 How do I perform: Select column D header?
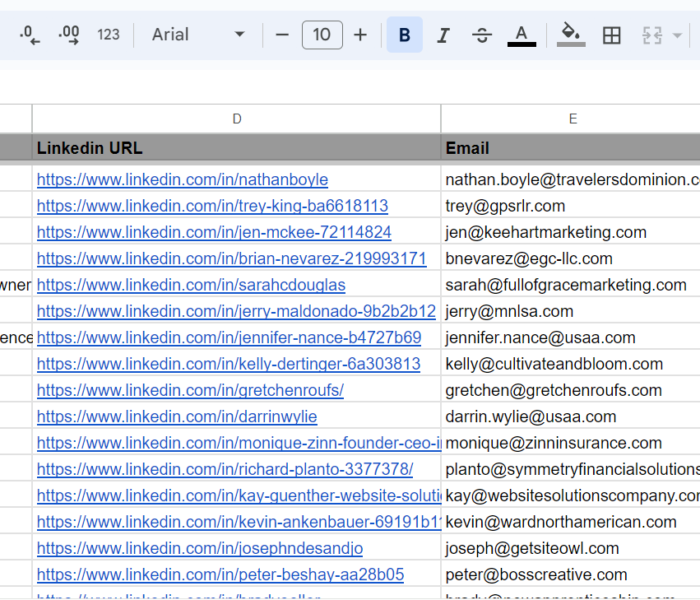(237, 119)
